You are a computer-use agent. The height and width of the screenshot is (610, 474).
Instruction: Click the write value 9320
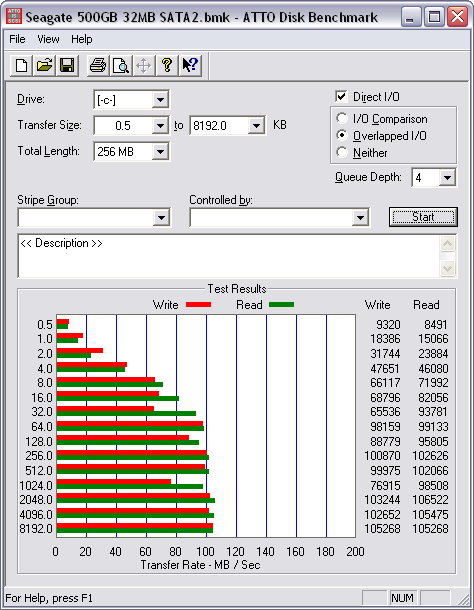click(388, 324)
